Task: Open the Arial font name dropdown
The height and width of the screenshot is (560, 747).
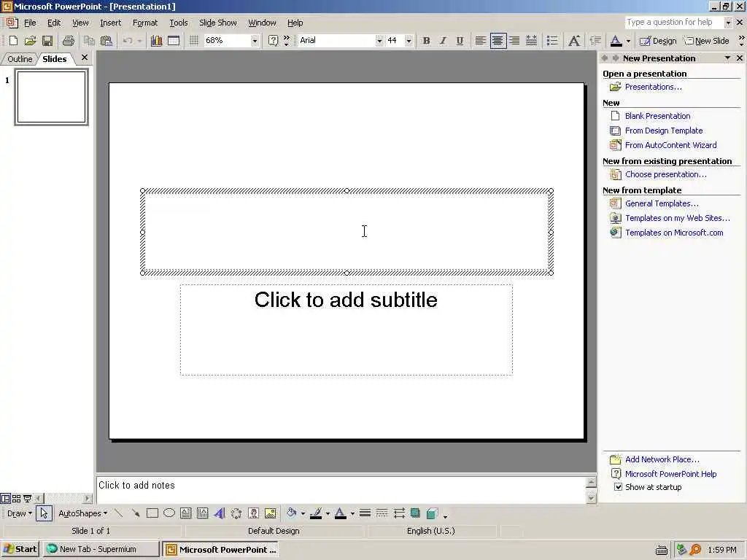Action: 379,41
